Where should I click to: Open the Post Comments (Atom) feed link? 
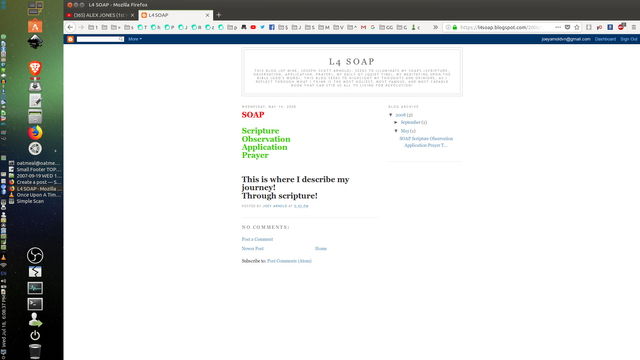tap(289, 261)
